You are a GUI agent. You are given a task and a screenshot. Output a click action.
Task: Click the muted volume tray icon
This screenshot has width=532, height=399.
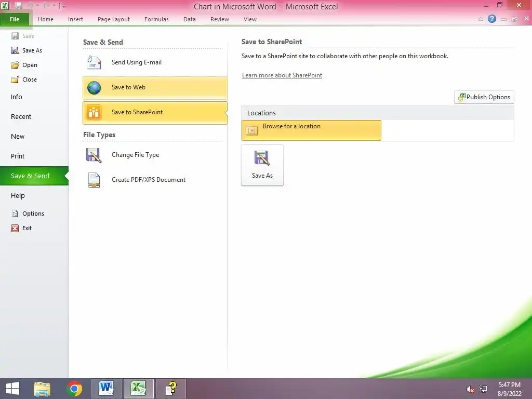tap(470, 389)
